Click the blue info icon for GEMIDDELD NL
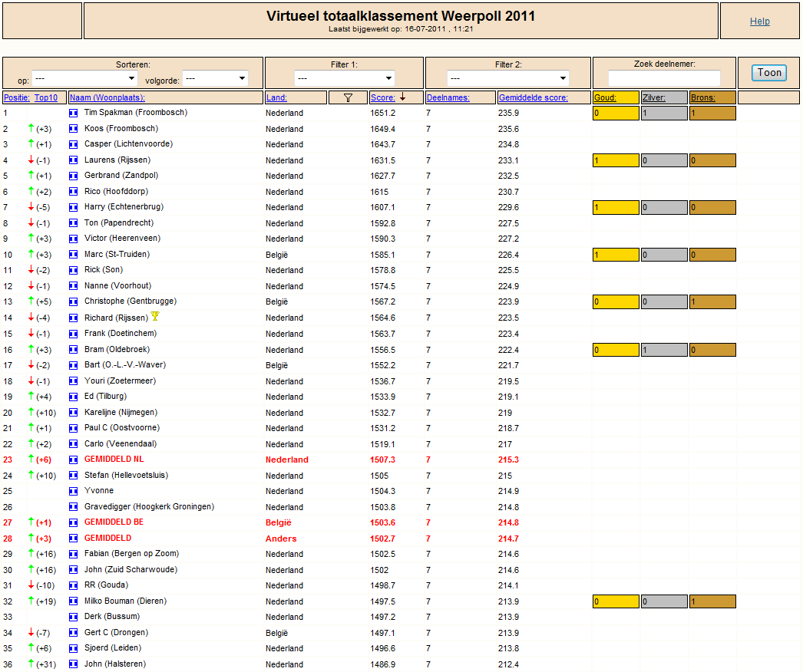803x672 pixels. pyautogui.click(x=73, y=460)
